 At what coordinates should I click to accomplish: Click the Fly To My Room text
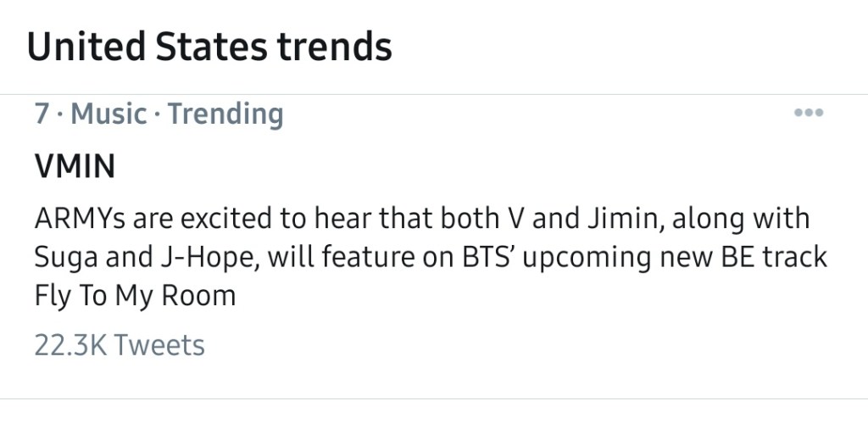135,296
